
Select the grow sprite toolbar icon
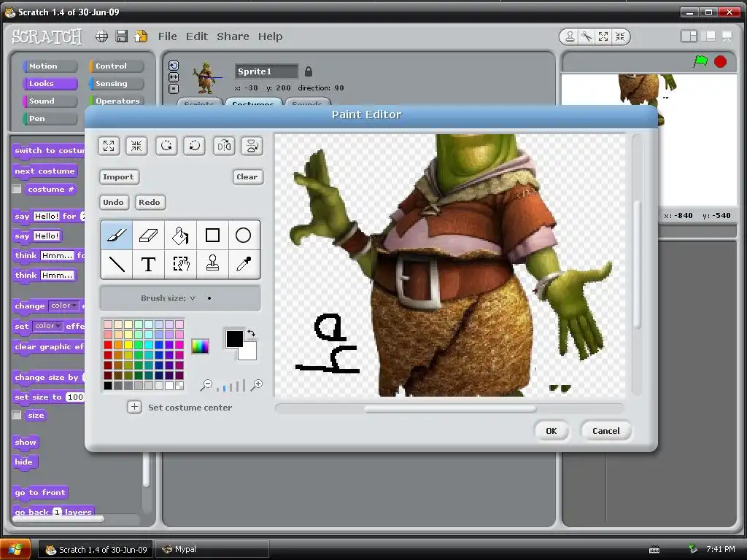(x=603, y=36)
